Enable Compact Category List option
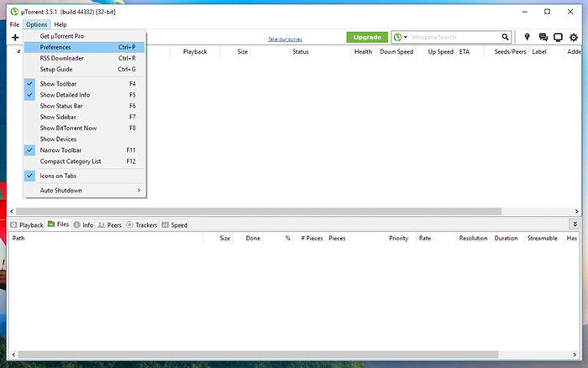Image resolution: width=588 pixels, height=368 pixels. point(84,161)
